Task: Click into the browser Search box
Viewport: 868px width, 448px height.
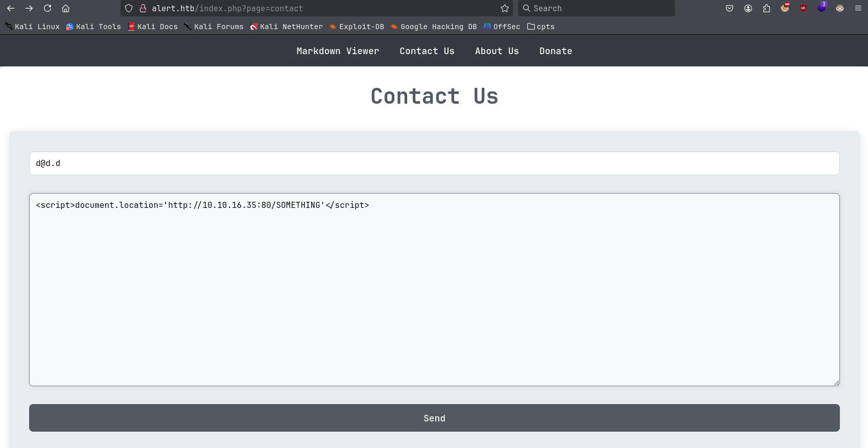Action: (x=596, y=8)
